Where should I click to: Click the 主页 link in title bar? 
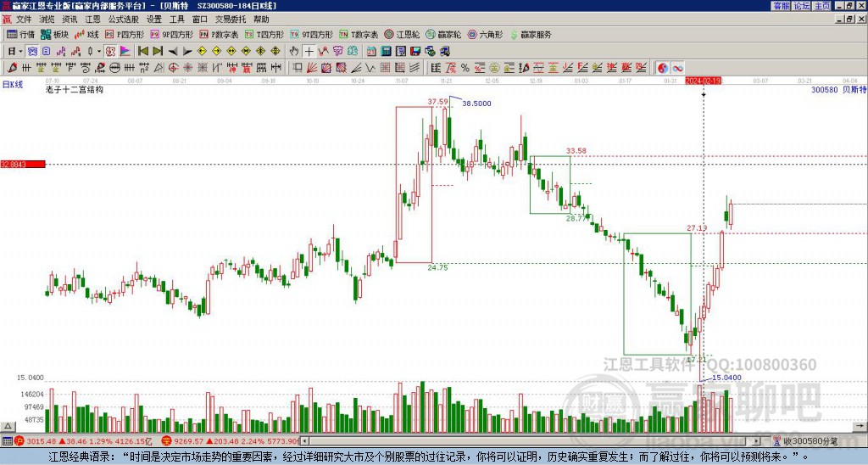pos(822,6)
